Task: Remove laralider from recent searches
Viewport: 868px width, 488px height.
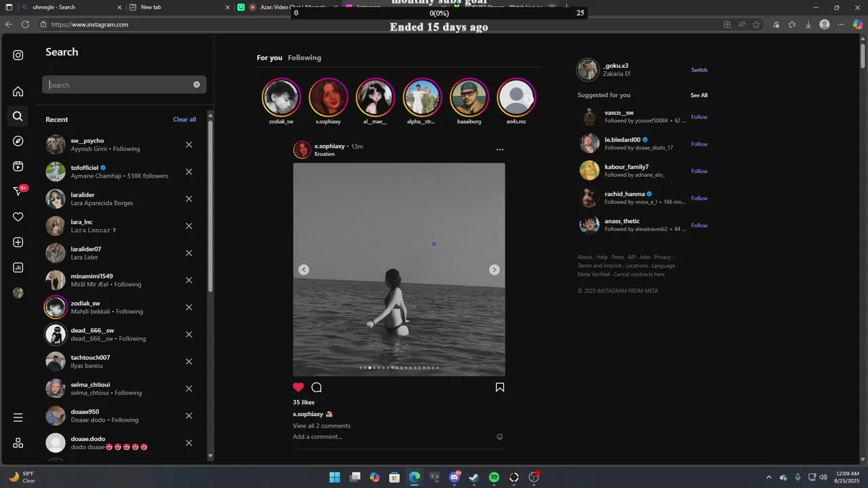Action: point(189,199)
